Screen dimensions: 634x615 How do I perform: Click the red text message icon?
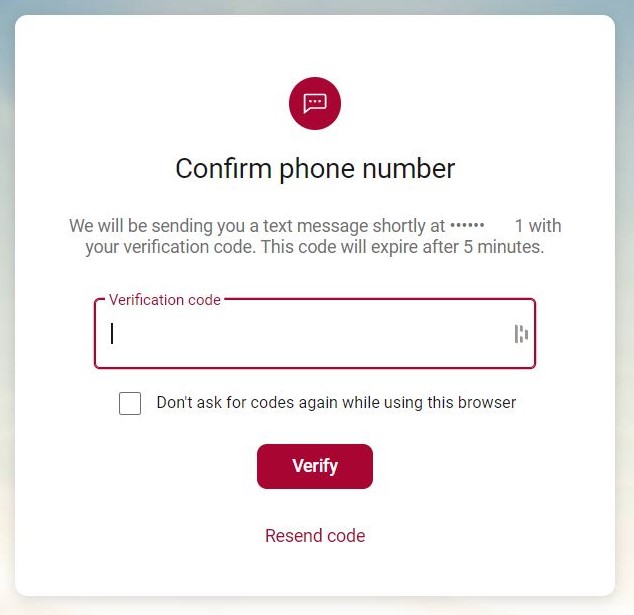tap(315, 103)
